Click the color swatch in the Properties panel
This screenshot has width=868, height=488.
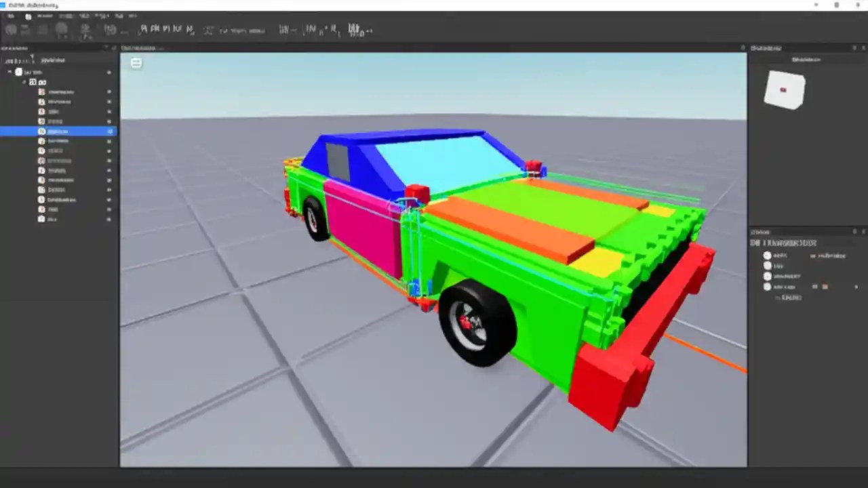[x=825, y=287]
